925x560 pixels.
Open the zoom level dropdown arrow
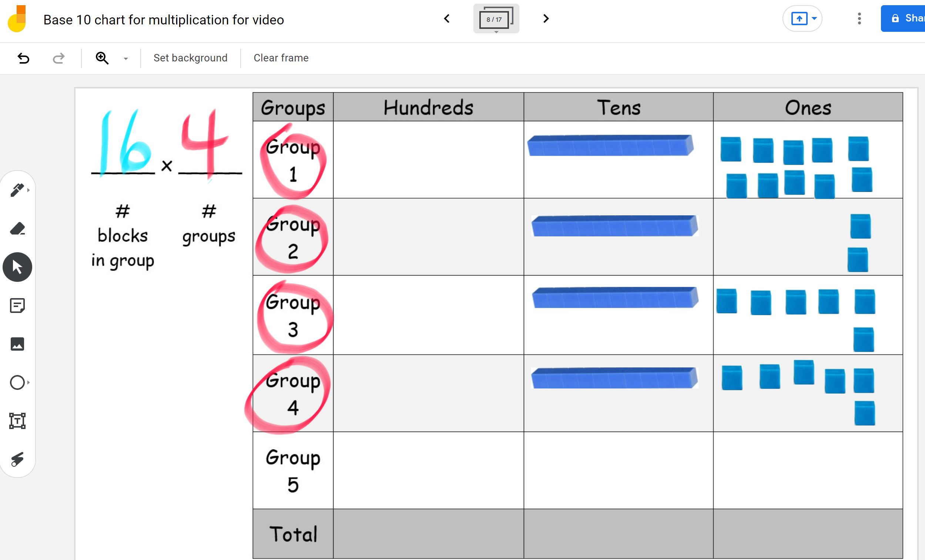[126, 58]
